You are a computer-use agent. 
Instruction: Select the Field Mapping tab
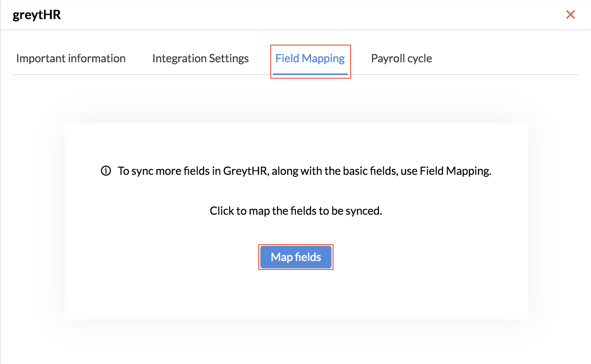click(x=310, y=58)
